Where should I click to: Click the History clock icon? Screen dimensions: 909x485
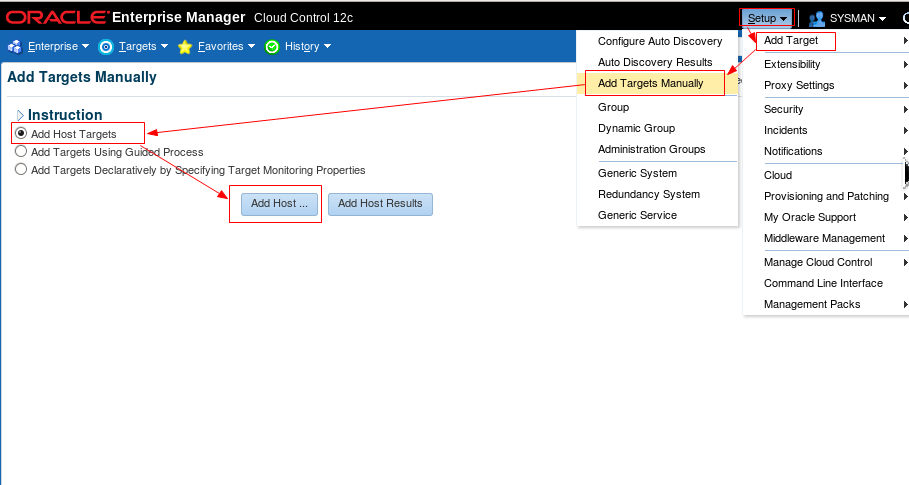[272, 47]
